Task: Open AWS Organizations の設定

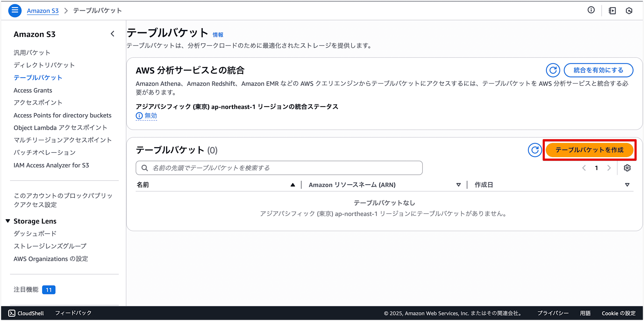Action: point(51,259)
